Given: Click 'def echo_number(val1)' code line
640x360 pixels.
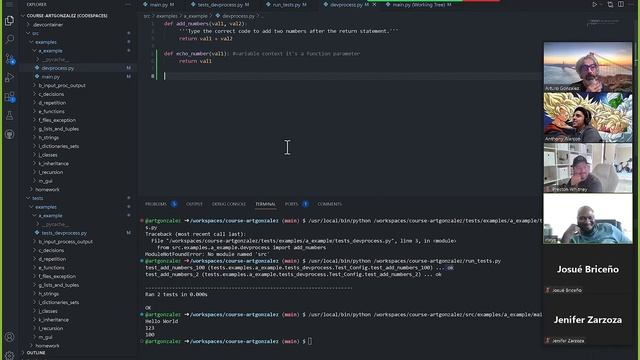Looking at the screenshot, I should (x=196, y=53).
